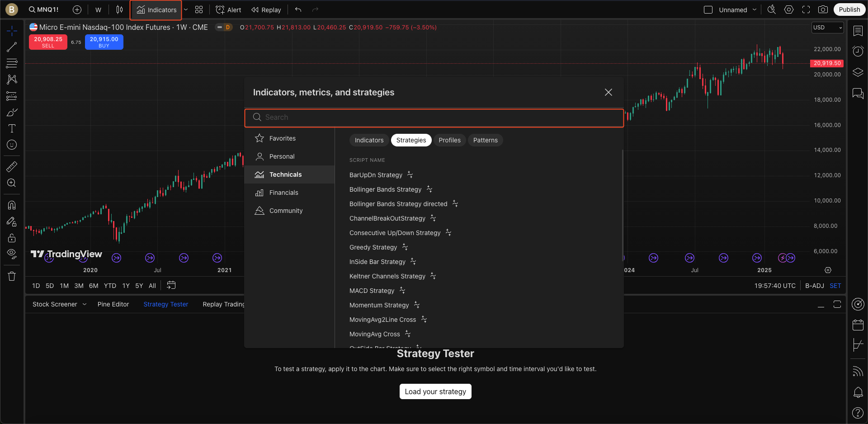
Task: Toggle hide all drawings eye icon
Action: pyautogui.click(x=12, y=253)
